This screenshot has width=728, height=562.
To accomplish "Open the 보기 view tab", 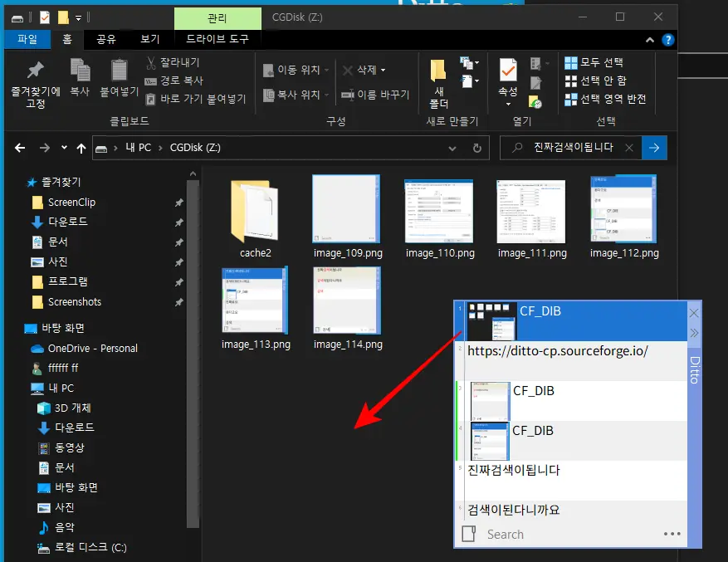I will pyautogui.click(x=150, y=39).
